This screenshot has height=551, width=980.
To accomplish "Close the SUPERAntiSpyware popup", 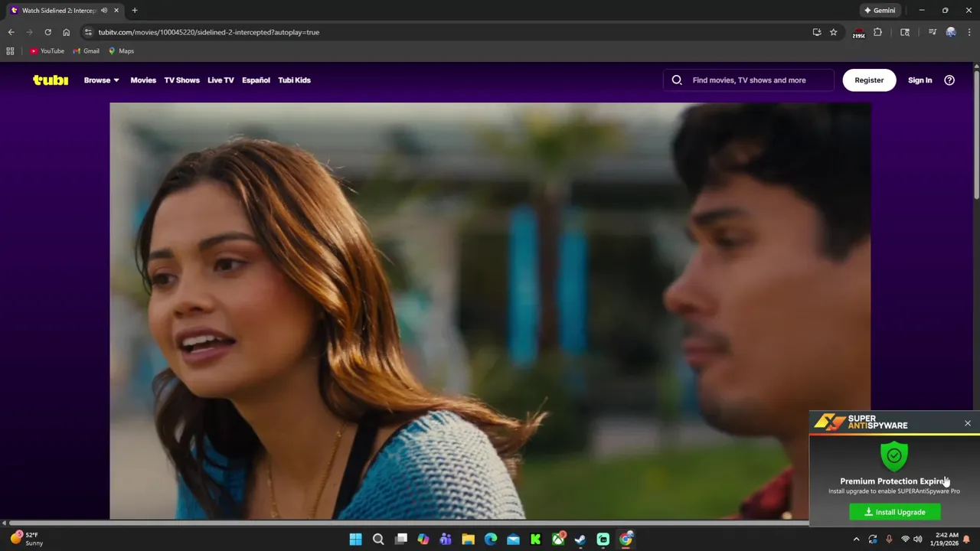I will (968, 423).
